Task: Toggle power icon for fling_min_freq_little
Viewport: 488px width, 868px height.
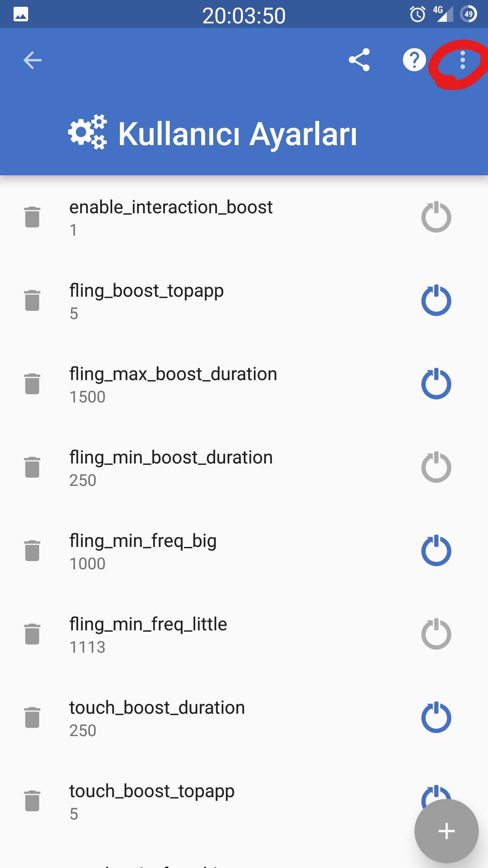Action: click(436, 634)
